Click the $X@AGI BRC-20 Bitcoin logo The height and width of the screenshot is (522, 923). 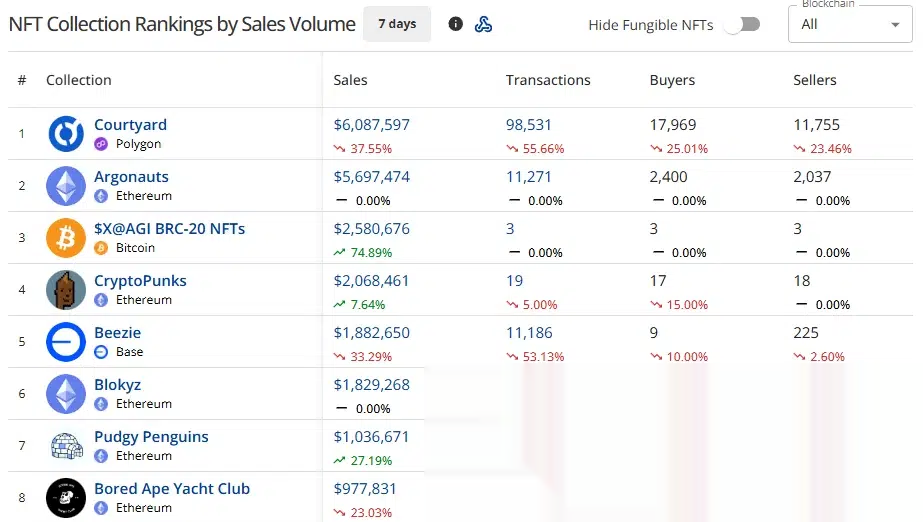click(x=66, y=238)
